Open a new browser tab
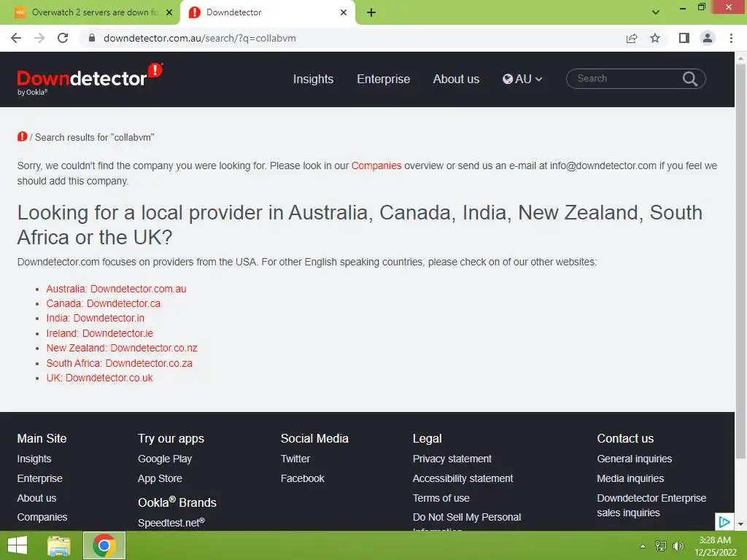Viewport: 747px width, 560px height. 371,12
